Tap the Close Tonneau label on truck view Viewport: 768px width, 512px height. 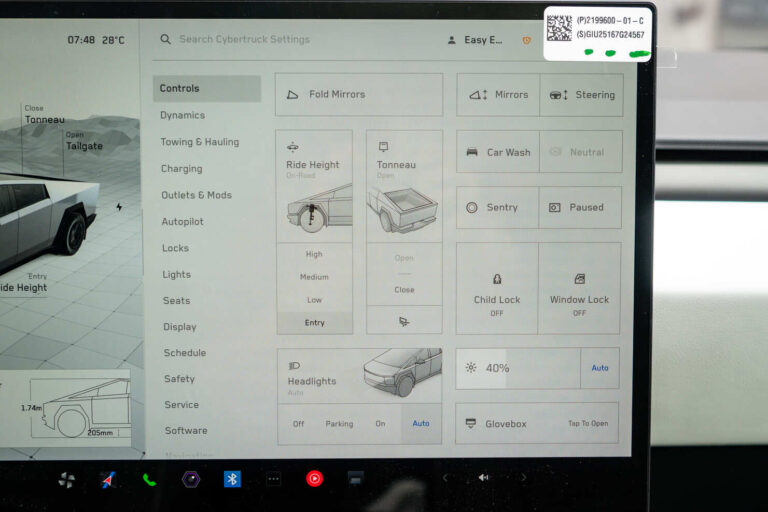tap(44, 115)
